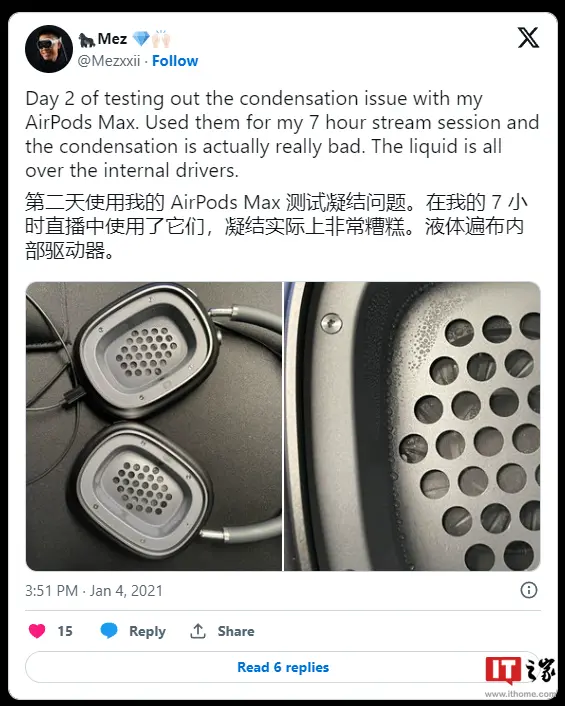The height and width of the screenshot is (706, 565).
Task: Click the gorilla emoji beside Mez
Action: (x=86, y=39)
